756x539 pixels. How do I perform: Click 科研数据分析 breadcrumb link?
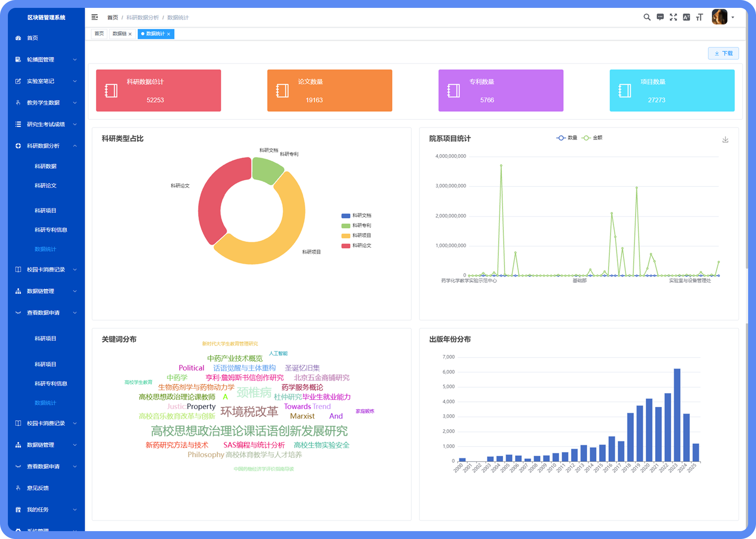(143, 18)
